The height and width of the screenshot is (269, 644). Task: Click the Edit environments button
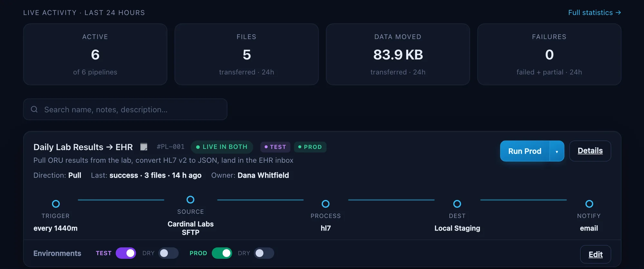tap(595, 255)
